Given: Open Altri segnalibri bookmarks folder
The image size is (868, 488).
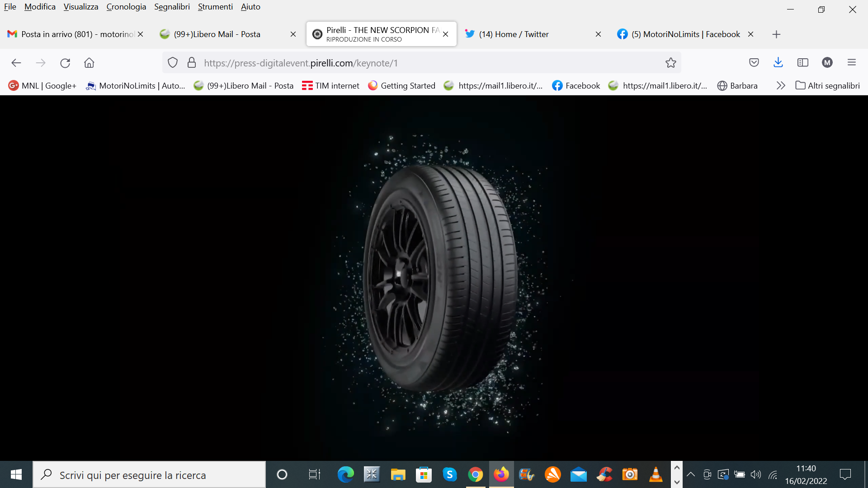Looking at the screenshot, I should tap(828, 85).
